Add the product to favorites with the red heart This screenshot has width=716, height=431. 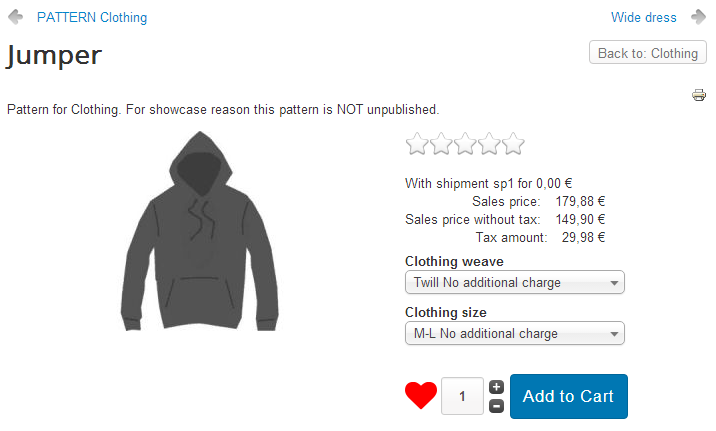421,396
